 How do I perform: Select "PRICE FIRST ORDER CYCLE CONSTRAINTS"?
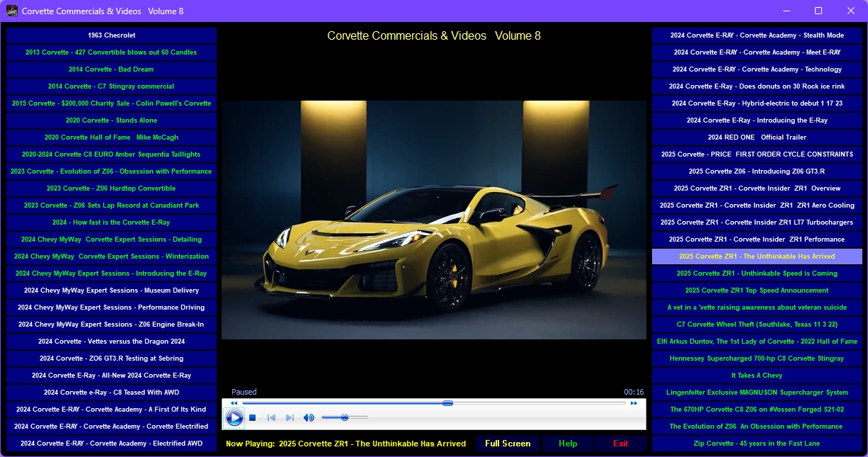[757, 154]
